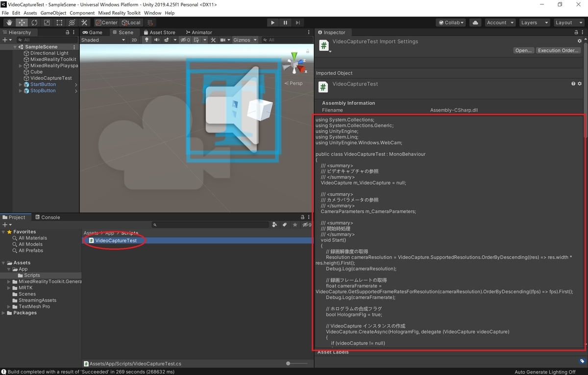Open the GameObject menu
The width and height of the screenshot is (588, 375).
click(53, 13)
